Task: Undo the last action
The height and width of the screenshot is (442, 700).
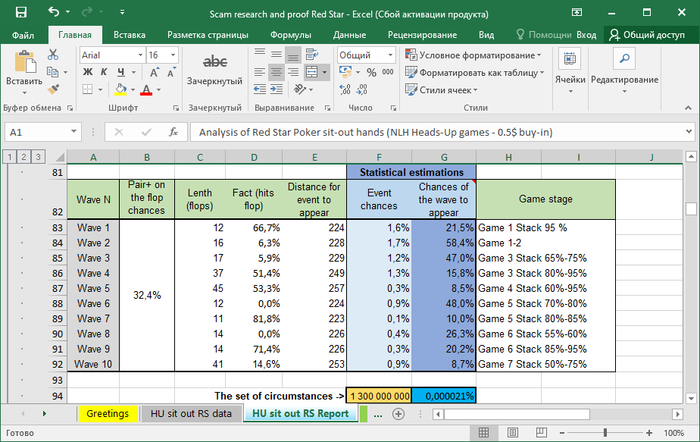Action: click(x=54, y=12)
